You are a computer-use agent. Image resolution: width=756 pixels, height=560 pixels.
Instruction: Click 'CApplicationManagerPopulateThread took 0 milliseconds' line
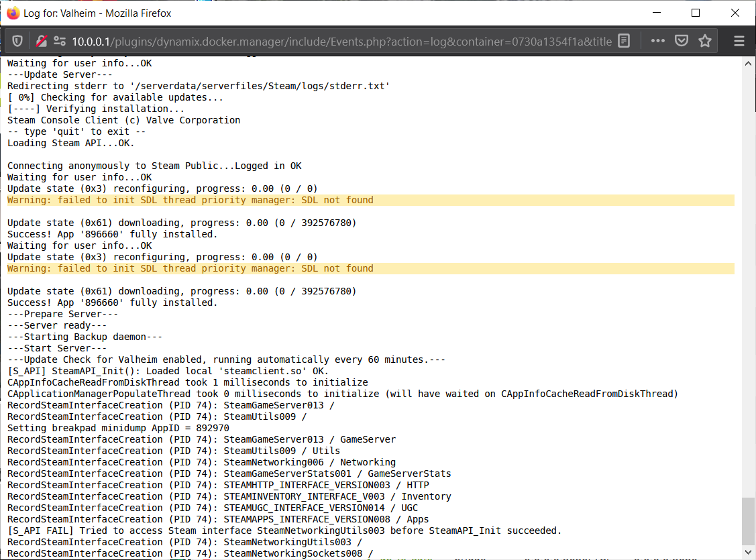pos(342,394)
